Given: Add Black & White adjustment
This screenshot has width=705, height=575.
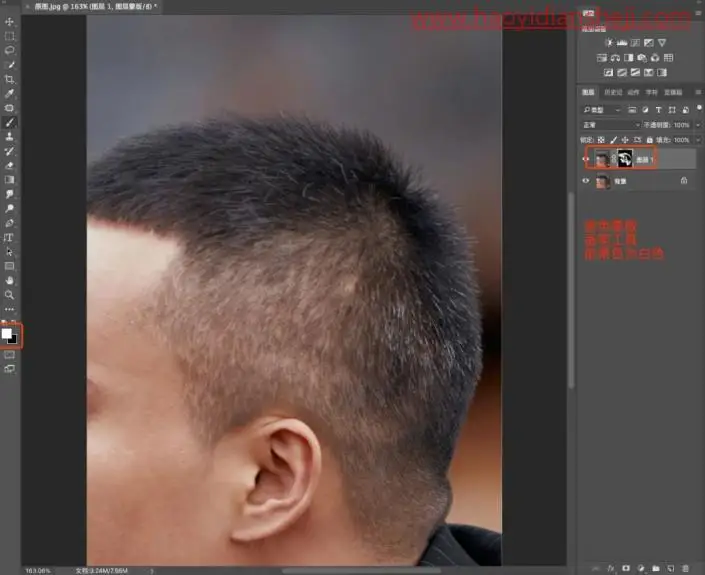Looking at the screenshot, I should click(x=629, y=58).
